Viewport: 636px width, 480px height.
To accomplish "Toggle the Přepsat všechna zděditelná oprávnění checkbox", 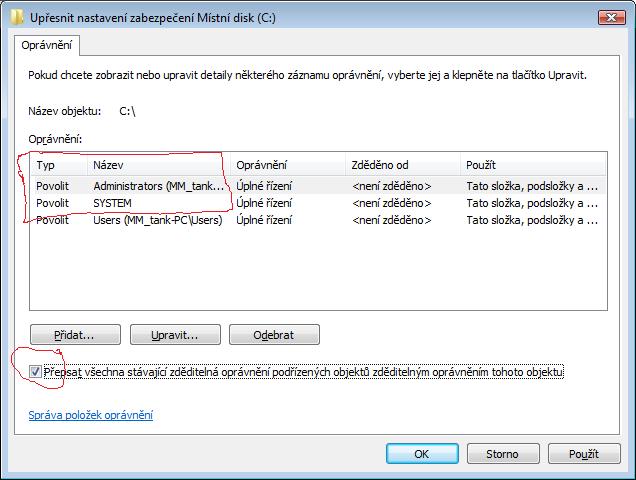I will tap(37, 373).
